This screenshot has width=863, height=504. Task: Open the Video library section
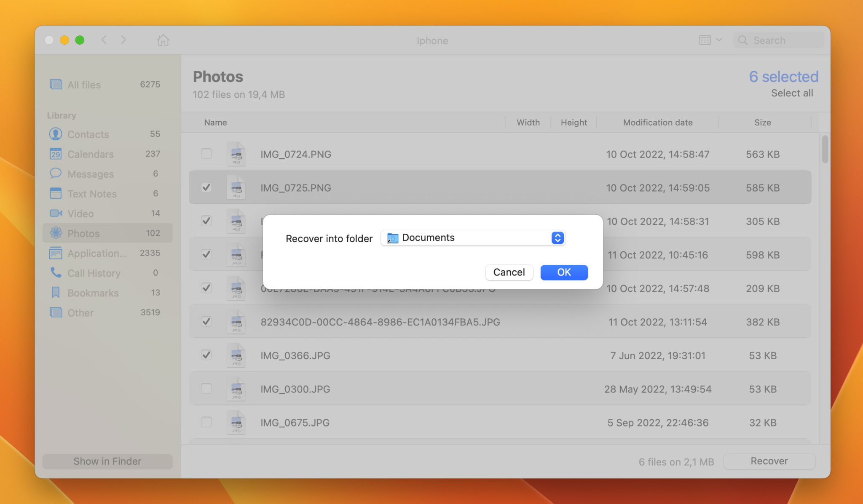(x=56, y=213)
